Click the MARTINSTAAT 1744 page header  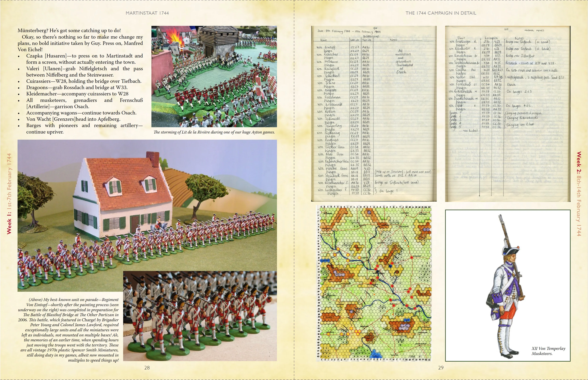tap(147, 13)
